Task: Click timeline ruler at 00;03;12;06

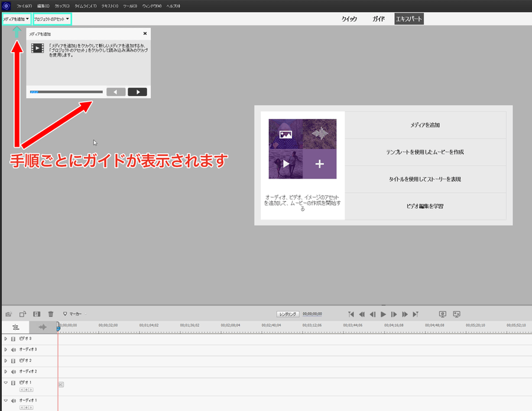Action: tap(312, 325)
